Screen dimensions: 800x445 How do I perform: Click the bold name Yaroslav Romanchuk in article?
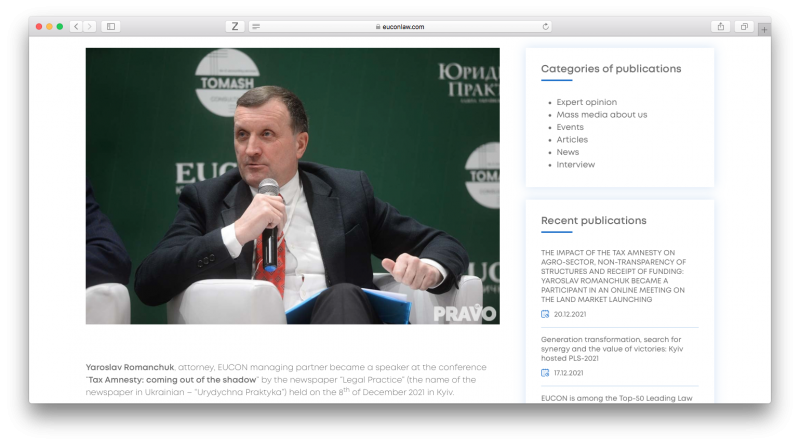coord(130,367)
